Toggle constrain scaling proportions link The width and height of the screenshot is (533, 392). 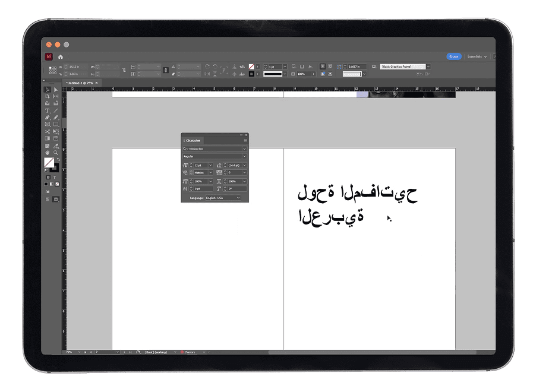[166, 70]
